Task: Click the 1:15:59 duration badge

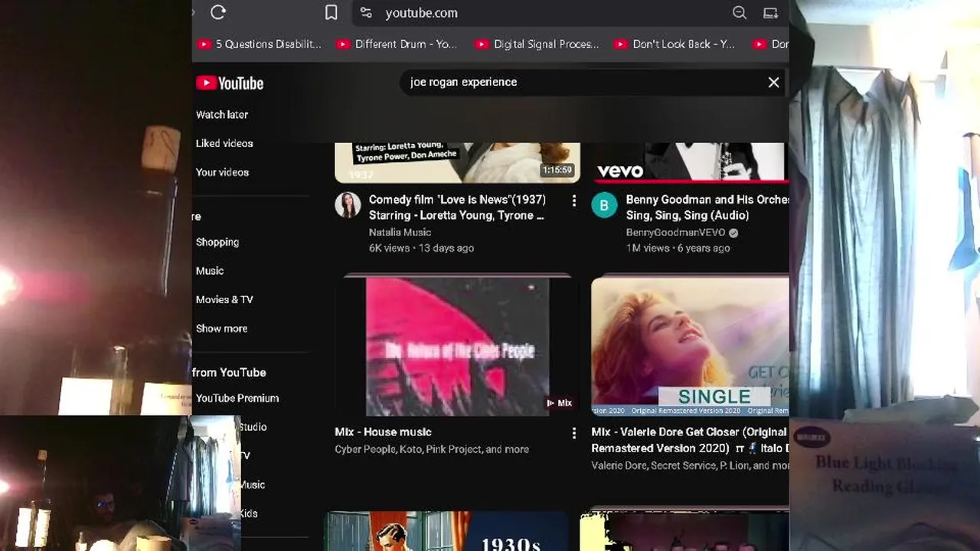Action: pos(557,171)
